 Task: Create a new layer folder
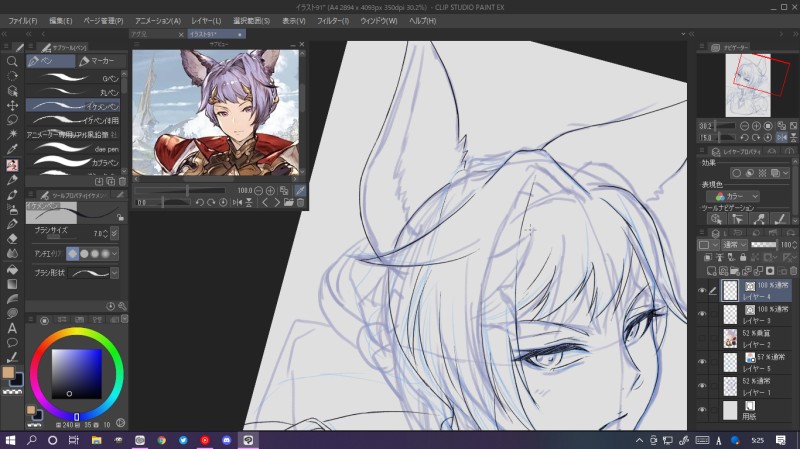point(735,270)
